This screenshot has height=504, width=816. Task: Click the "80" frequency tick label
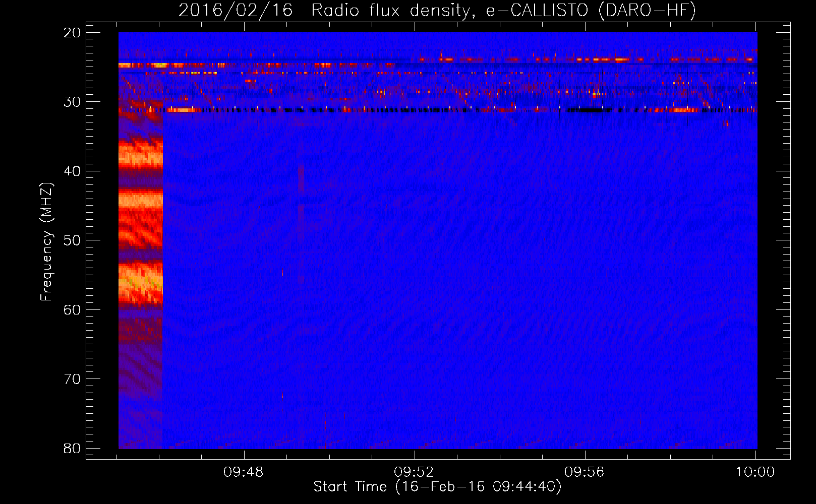pos(72,449)
